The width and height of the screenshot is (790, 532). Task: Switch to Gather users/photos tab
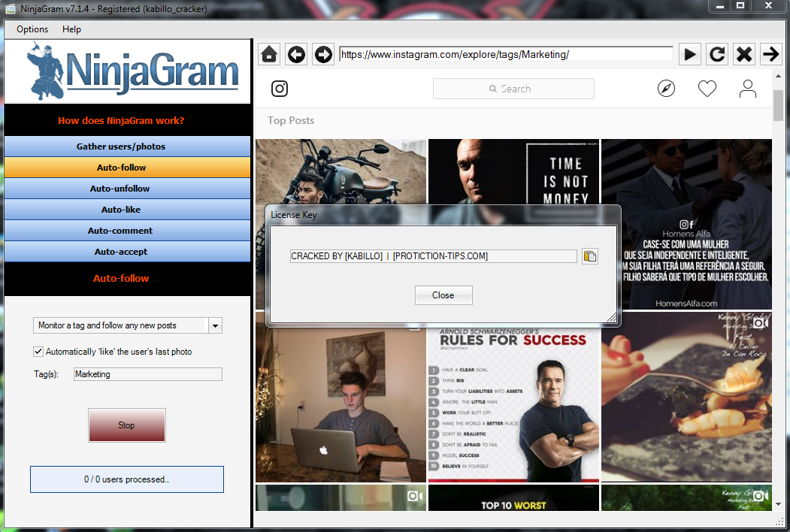127,146
